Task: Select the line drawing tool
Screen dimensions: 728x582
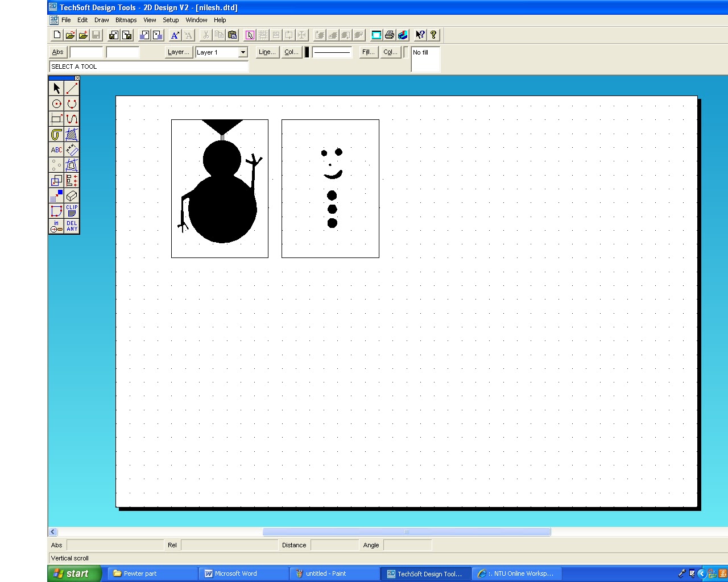Action: coord(72,88)
